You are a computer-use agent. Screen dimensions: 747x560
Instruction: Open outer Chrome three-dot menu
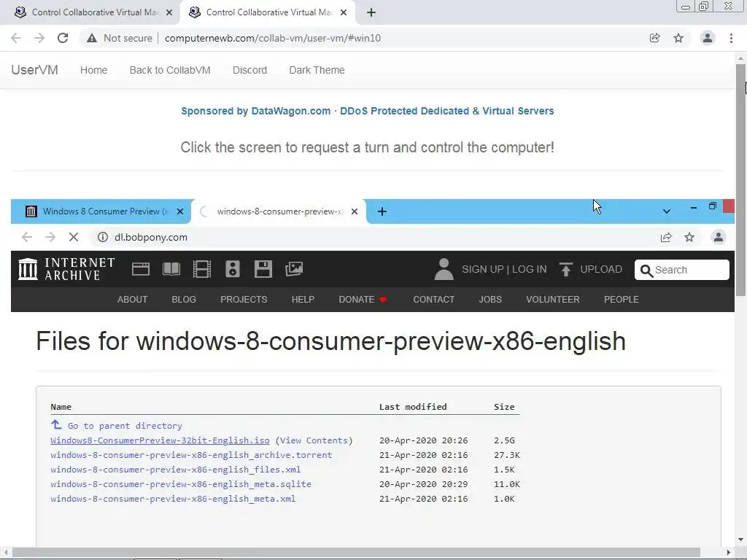tap(731, 38)
